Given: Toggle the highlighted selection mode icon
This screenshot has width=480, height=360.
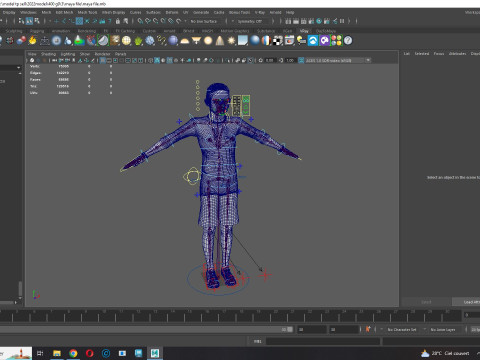Looking at the screenshot, I should tap(29, 21).
